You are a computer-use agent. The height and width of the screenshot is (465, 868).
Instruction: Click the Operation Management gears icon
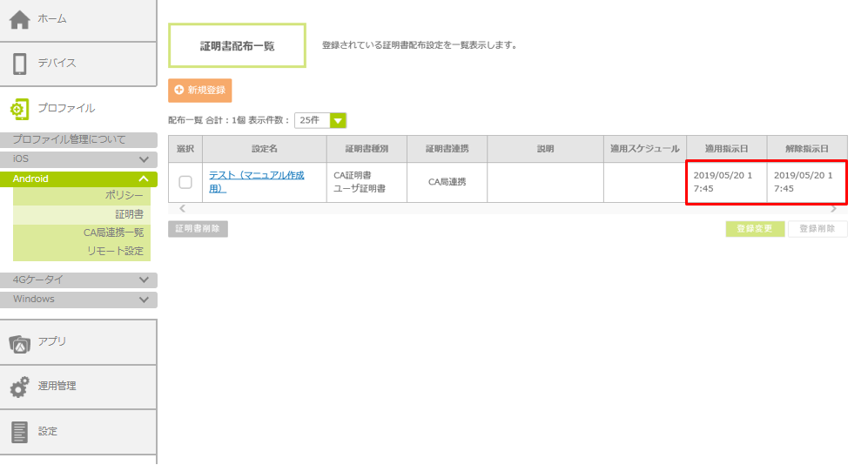tap(19, 387)
